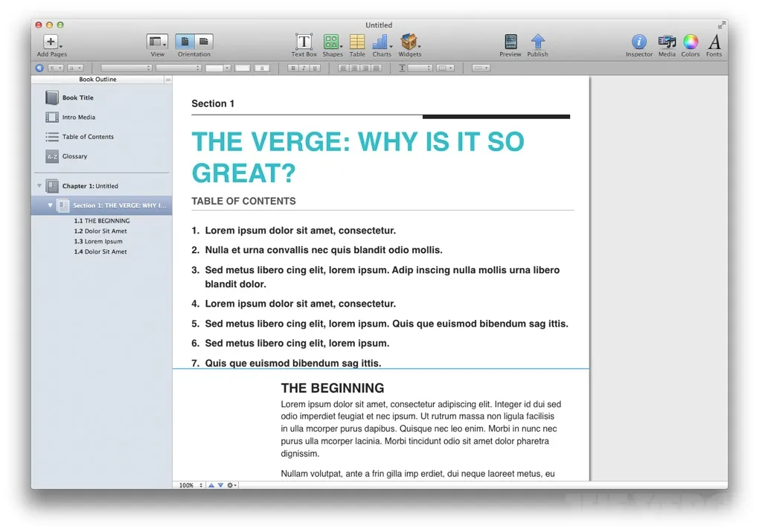
Task: Open the View options button
Action: (157, 42)
